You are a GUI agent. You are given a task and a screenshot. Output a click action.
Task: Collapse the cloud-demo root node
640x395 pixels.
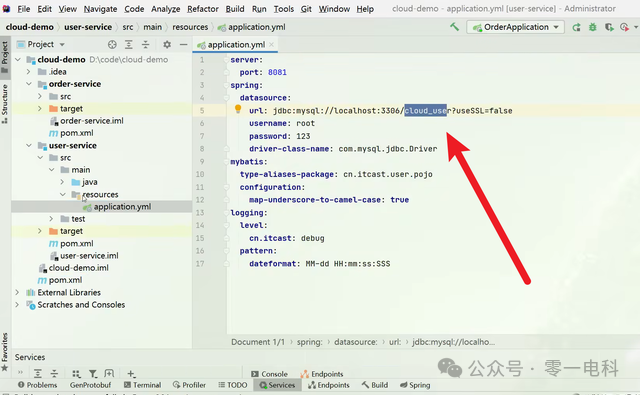point(18,60)
